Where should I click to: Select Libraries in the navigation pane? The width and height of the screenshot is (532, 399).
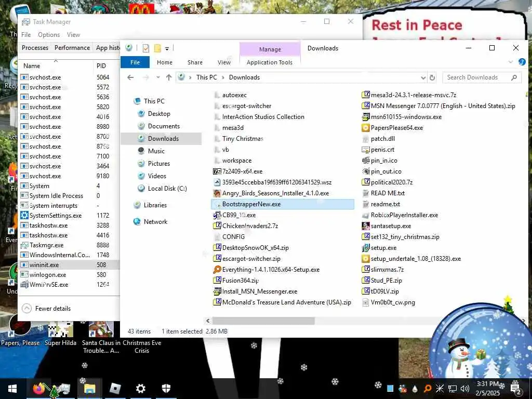(155, 205)
